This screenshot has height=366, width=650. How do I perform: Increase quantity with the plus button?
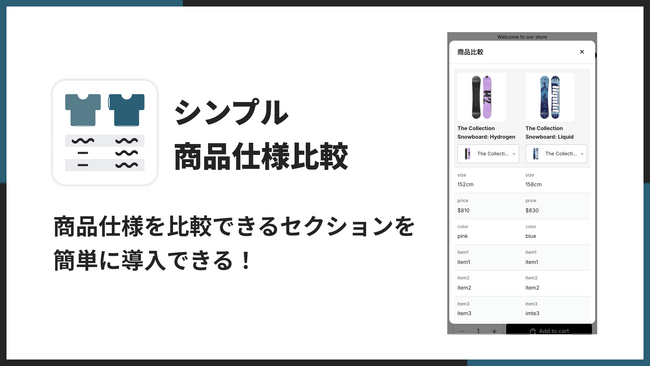click(494, 331)
